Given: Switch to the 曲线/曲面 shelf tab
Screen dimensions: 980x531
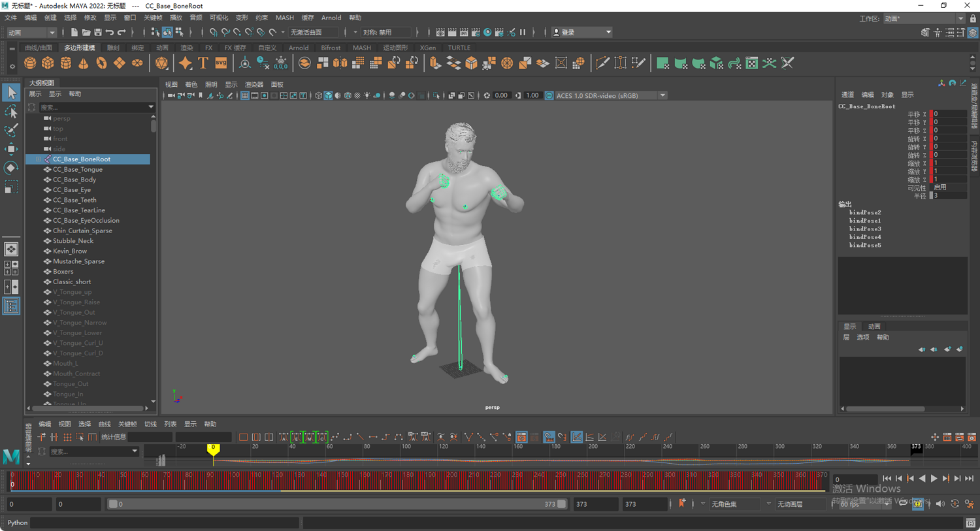Looking at the screenshot, I should tap(39, 48).
